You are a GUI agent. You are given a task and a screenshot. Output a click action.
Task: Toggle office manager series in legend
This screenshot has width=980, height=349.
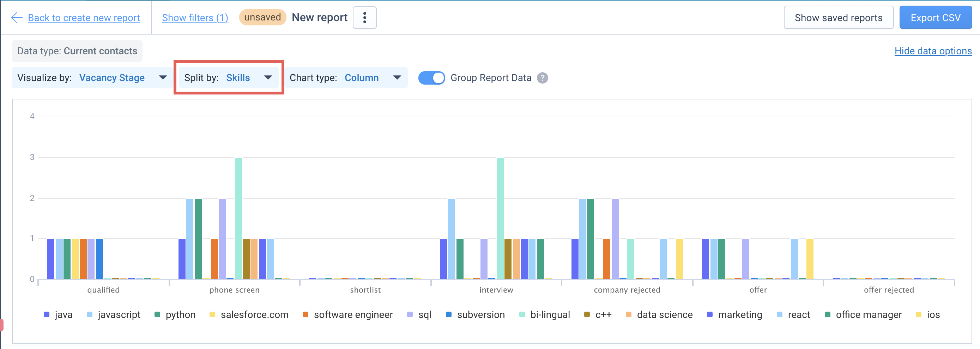[x=863, y=315]
